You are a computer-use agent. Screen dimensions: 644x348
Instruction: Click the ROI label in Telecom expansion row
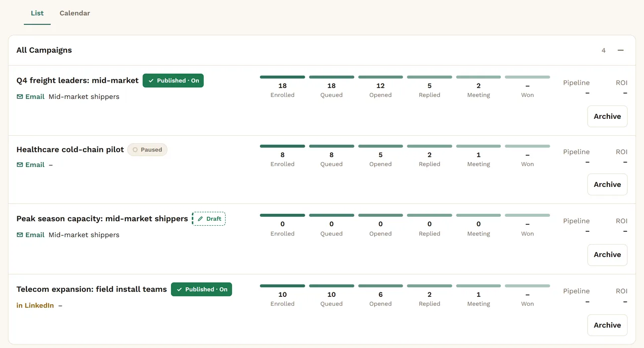622,291
